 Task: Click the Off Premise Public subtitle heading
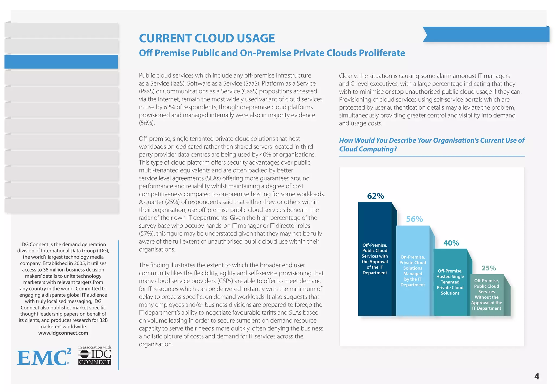point(272,53)
